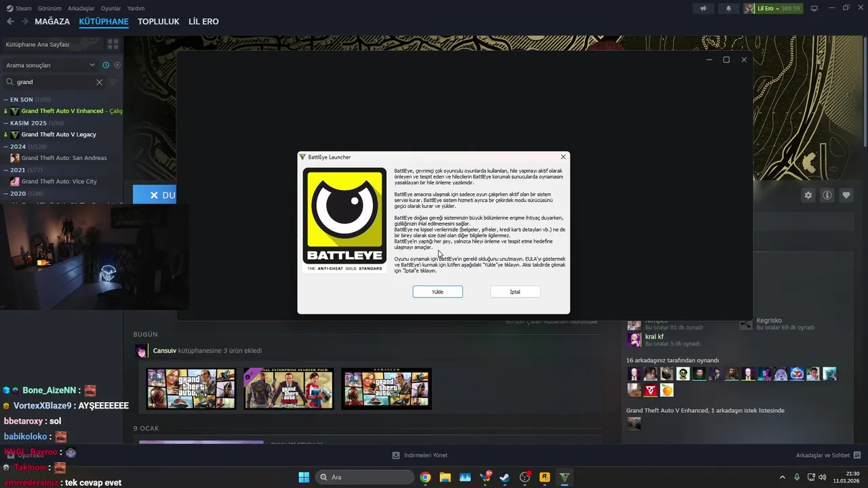
Task: Open the LİL ERO profile tab
Action: [x=203, y=22]
